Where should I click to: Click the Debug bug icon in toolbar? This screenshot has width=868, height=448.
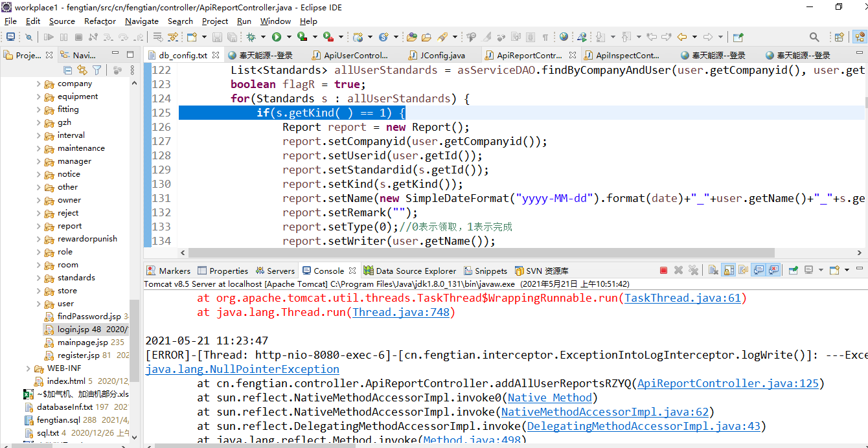click(251, 38)
